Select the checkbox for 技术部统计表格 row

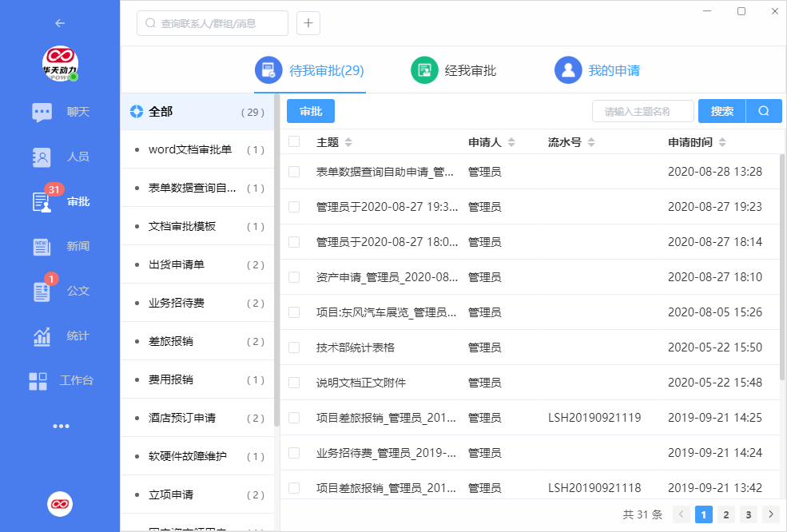(x=294, y=347)
